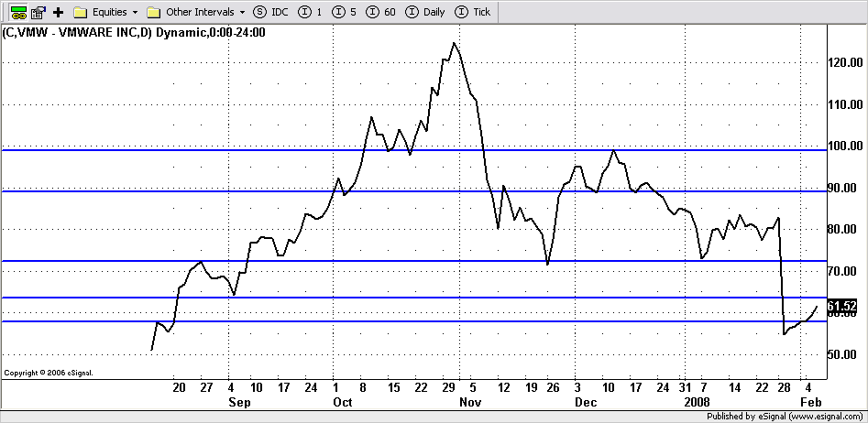Screen dimensions: 868x423
Task: Click the 120.00 price axis label
Action: click(x=844, y=62)
